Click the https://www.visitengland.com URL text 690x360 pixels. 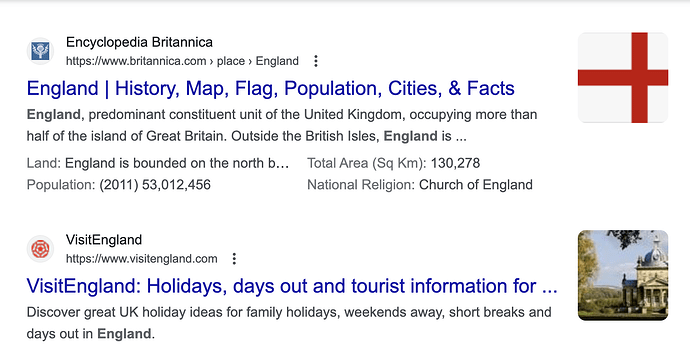(142, 259)
